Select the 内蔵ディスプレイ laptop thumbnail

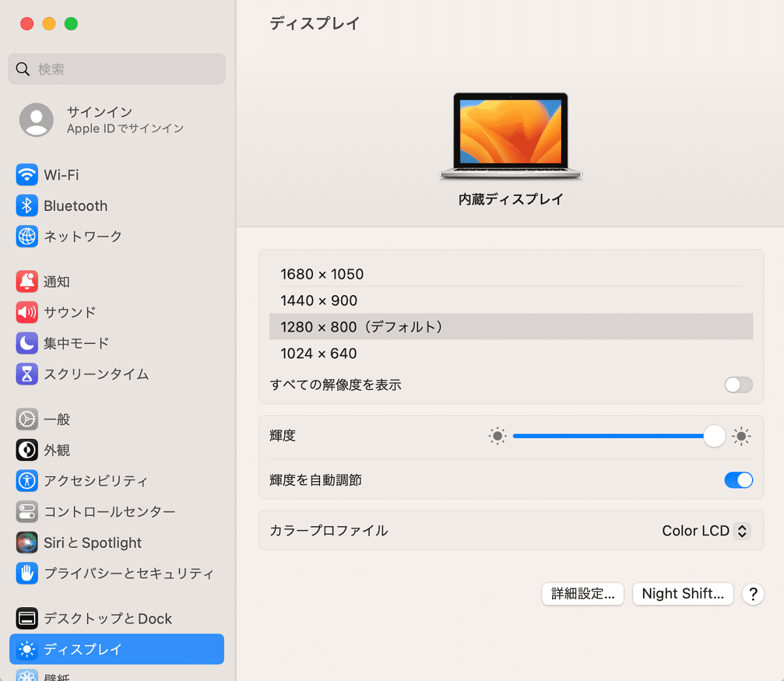tap(511, 136)
